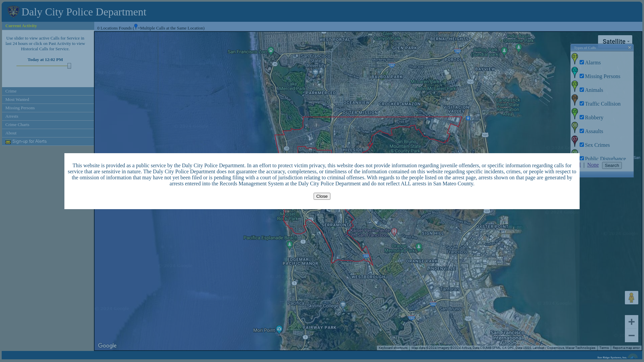
Task: Open the Missing Persons sidebar menu
Action: click(48, 108)
